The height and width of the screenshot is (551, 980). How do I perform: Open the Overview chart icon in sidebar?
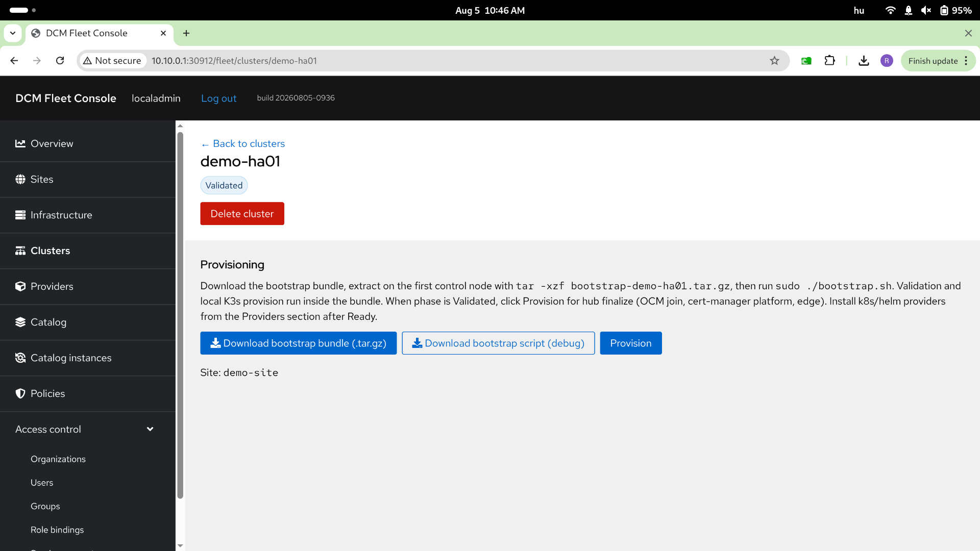tap(20, 143)
